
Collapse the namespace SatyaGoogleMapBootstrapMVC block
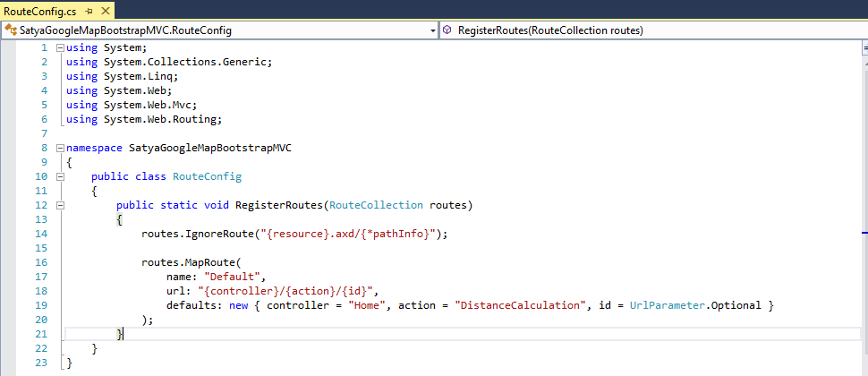click(x=60, y=148)
